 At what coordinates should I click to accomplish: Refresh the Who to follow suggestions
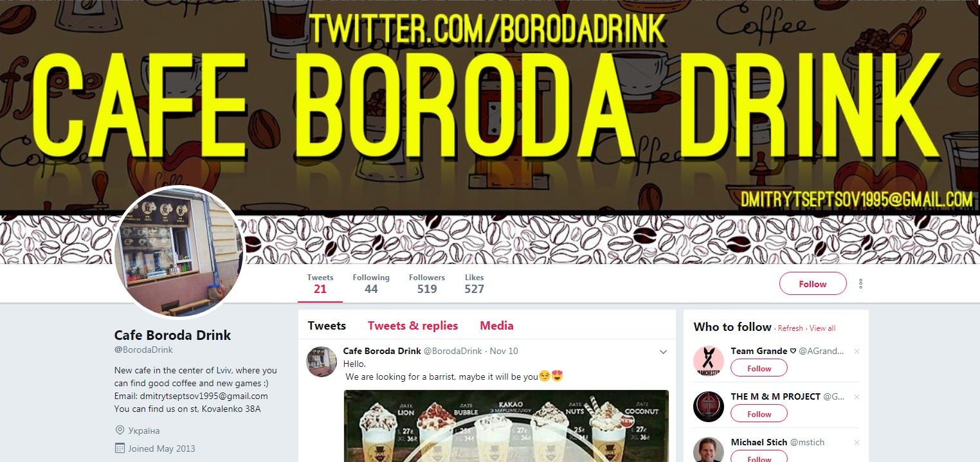coord(790,328)
